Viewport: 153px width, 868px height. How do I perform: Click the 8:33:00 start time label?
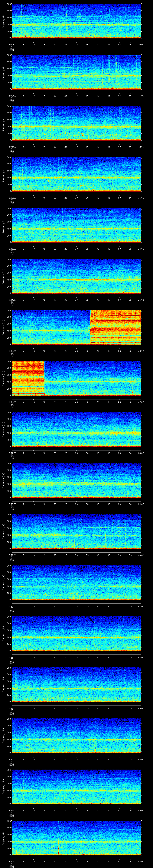click(12, 249)
